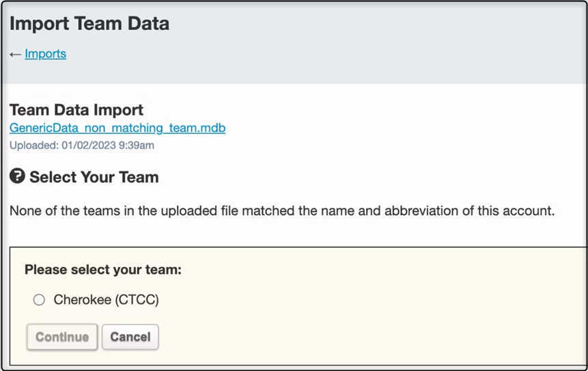Image resolution: width=588 pixels, height=371 pixels.
Task: Click the 'None of the teams' message
Action: click(x=282, y=210)
